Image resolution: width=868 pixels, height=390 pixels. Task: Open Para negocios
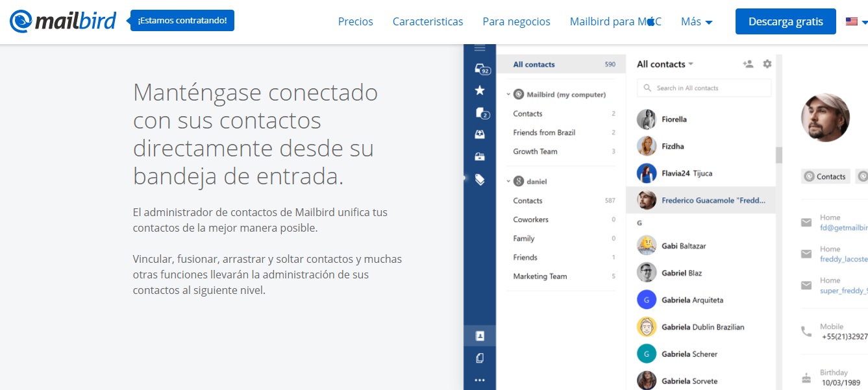point(516,21)
